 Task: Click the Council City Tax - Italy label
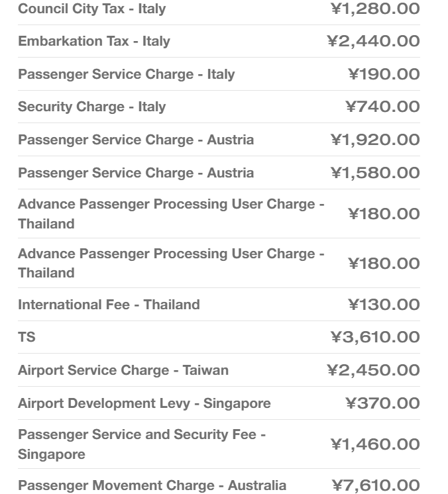pos(91,9)
